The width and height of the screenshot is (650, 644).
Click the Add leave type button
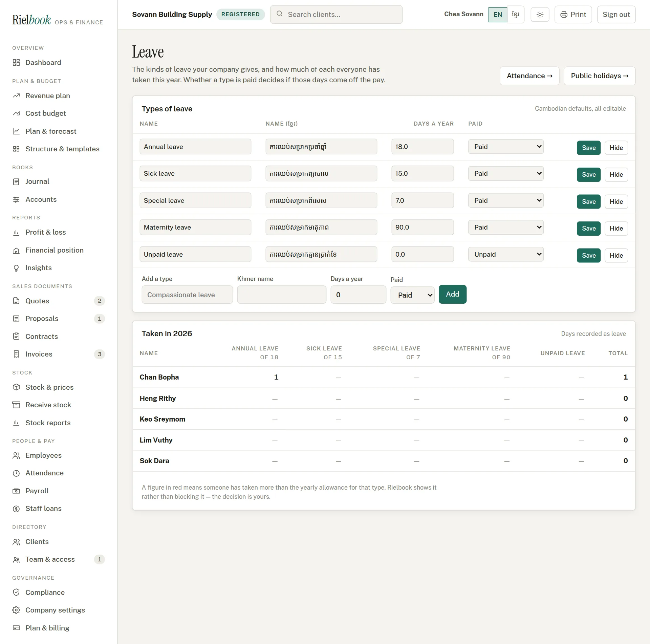(453, 294)
